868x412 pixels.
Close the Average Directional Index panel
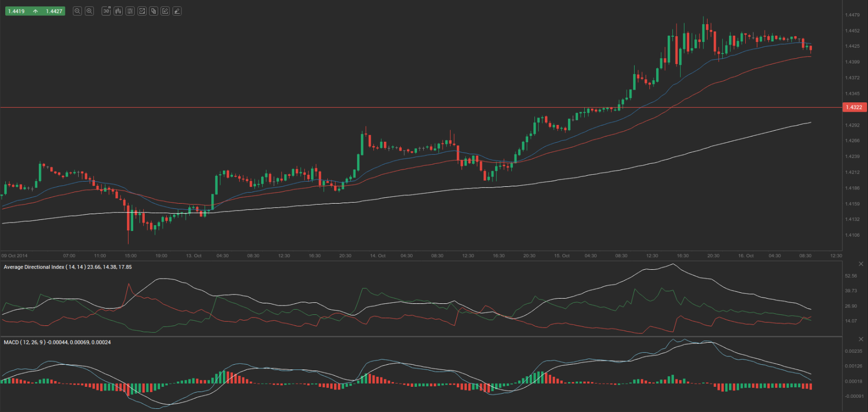pos(861,264)
